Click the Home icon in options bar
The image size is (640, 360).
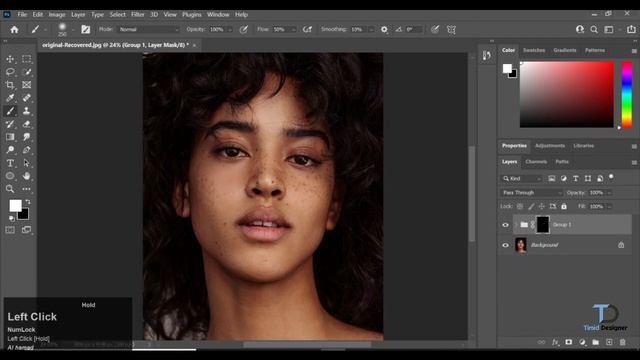(x=14, y=29)
